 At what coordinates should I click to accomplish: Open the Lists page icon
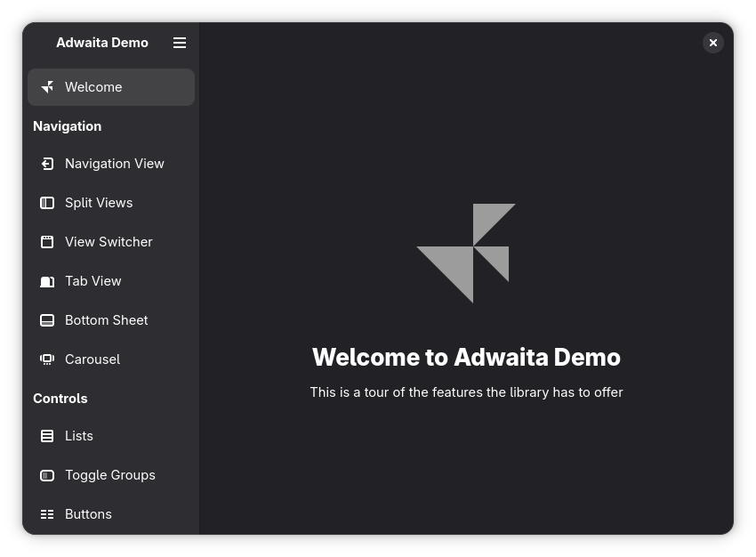point(47,436)
